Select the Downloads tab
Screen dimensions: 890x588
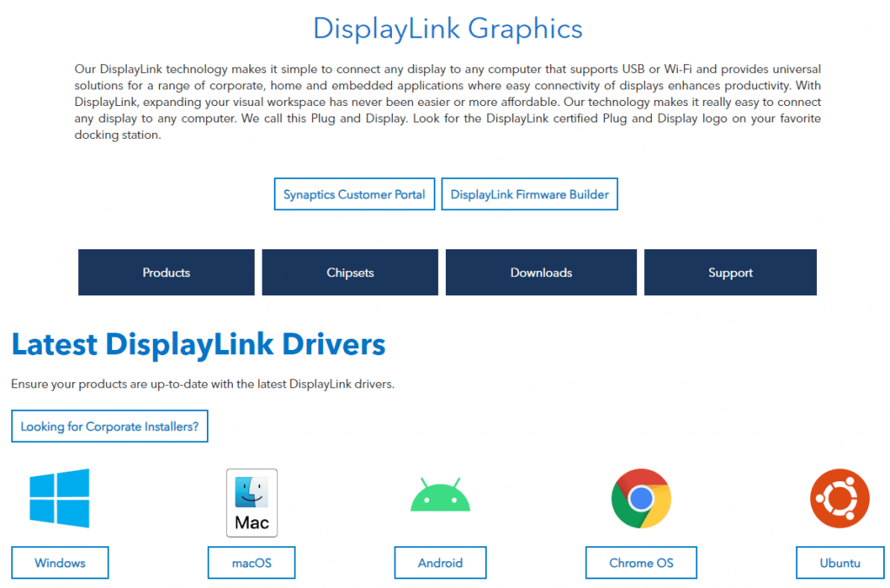[x=541, y=272]
